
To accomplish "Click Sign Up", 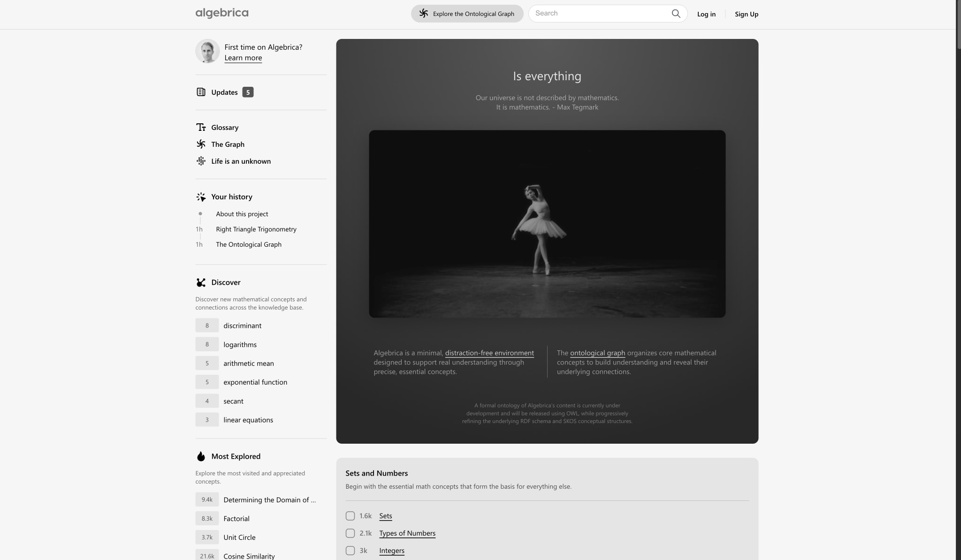I will (x=747, y=14).
